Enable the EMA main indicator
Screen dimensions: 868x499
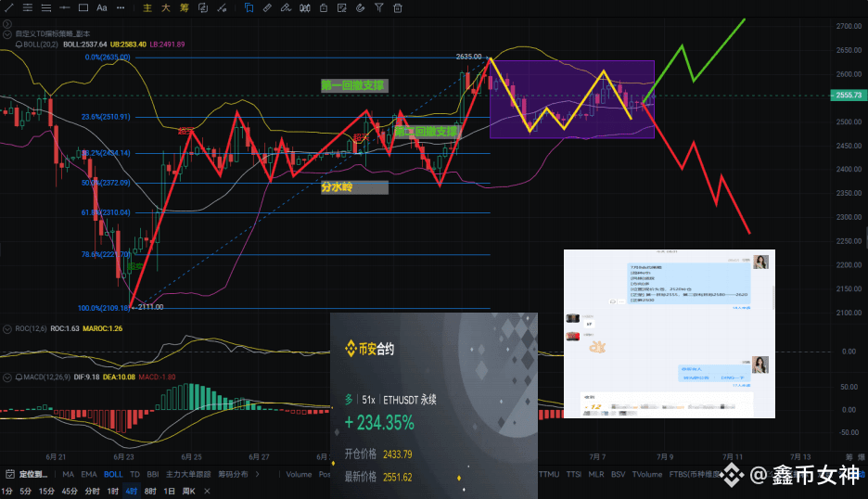coord(89,474)
